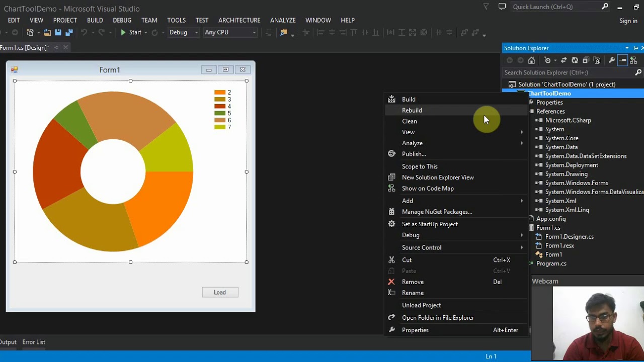Select Manage NuGet Packages
Image resolution: width=644 pixels, height=362 pixels.
click(x=456, y=212)
